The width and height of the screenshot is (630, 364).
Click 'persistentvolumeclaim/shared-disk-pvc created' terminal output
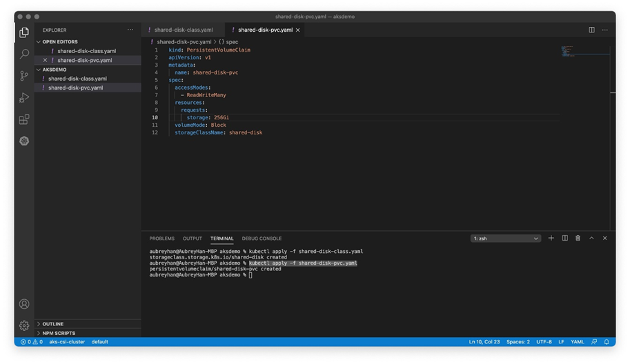click(215, 269)
